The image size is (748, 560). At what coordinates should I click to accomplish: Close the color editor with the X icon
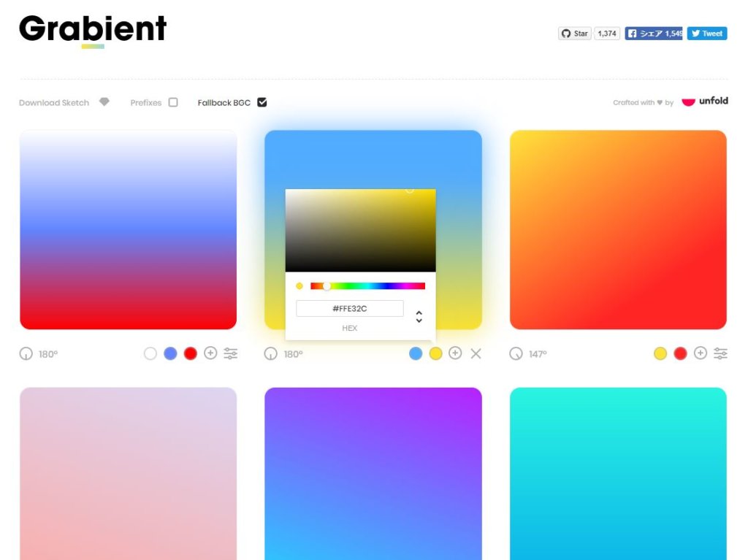click(x=476, y=354)
